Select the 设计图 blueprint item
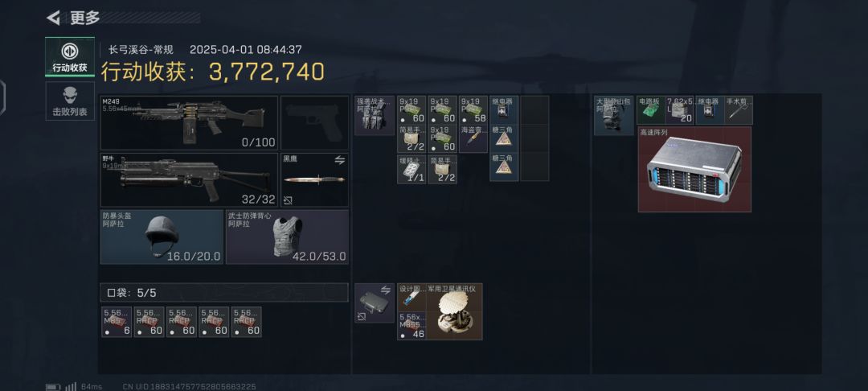The height and width of the screenshot is (391, 868). click(x=411, y=298)
